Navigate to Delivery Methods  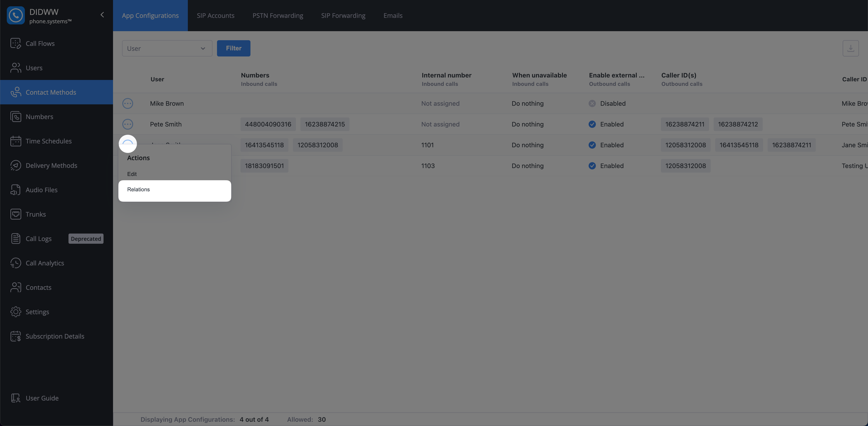coord(57,165)
